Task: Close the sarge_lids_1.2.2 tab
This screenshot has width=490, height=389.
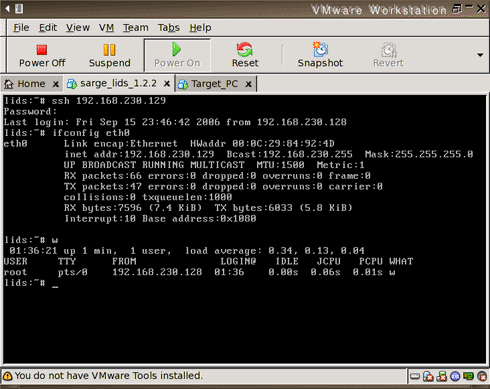Action: pos(167,84)
